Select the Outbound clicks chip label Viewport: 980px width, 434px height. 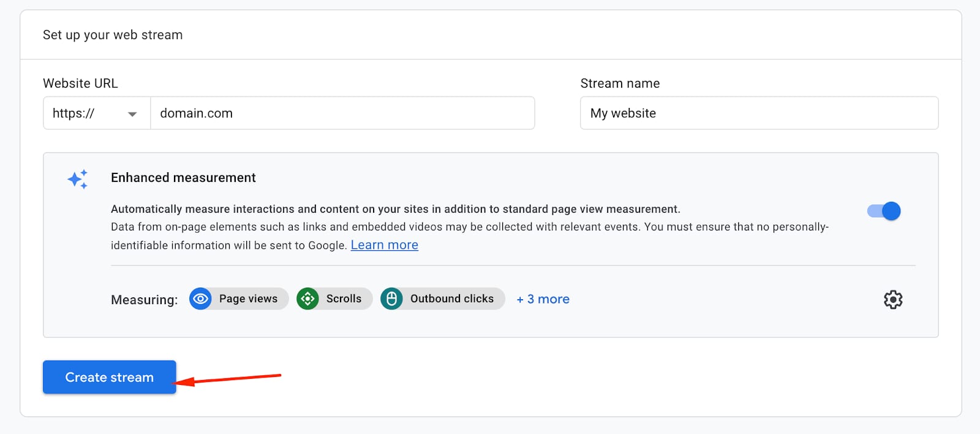tap(451, 299)
